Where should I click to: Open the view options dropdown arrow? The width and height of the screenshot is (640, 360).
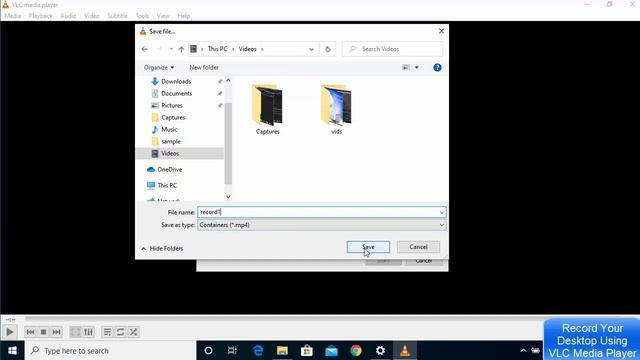[x=417, y=67]
